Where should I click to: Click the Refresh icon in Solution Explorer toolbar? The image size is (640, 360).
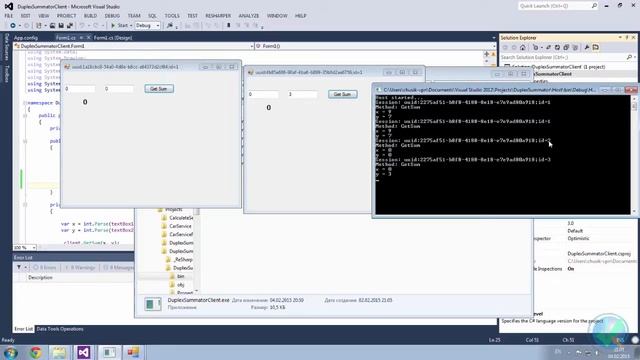click(x=557, y=47)
